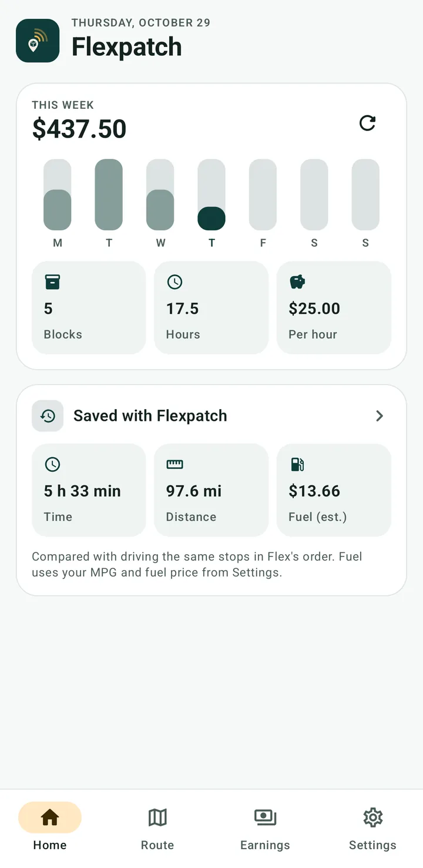Tap the refresh icon for this week's earnings

point(367,123)
